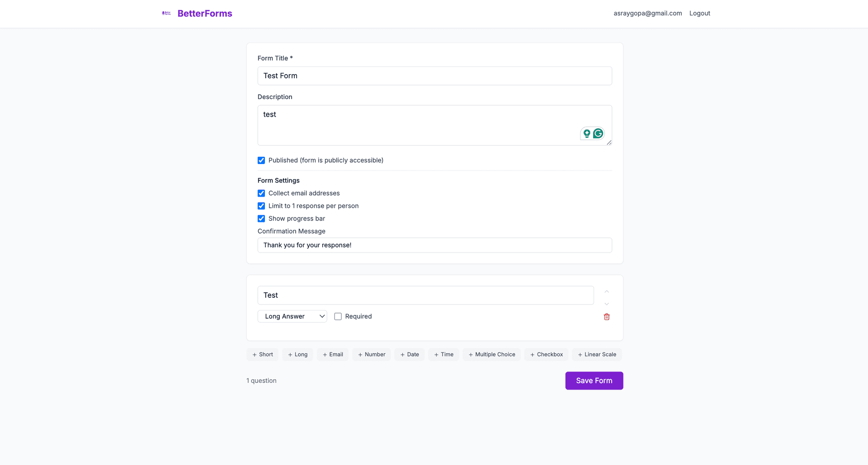
Task: Uncheck Published form accessibility checkbox
Action: click(x=261, y=160)
